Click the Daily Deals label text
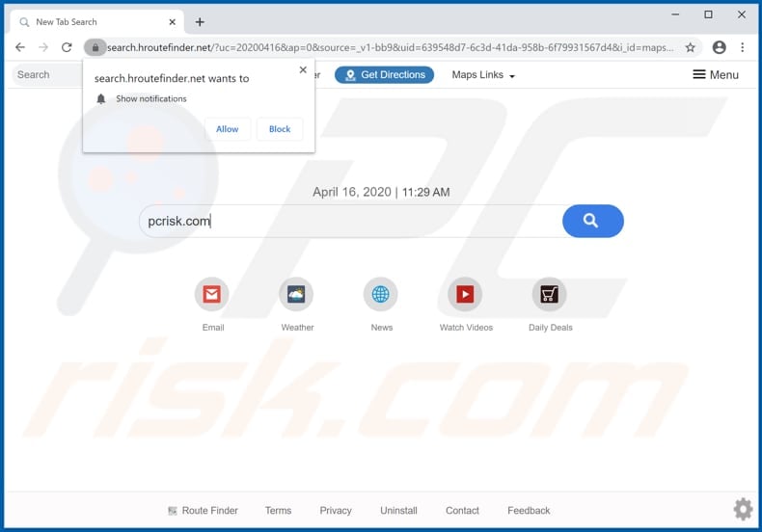The width and height of the screenshot is (762, 532). [551, 328]
